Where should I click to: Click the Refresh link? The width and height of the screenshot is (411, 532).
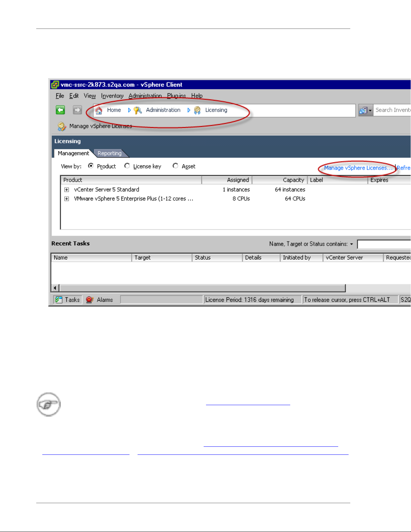(404, 168)
